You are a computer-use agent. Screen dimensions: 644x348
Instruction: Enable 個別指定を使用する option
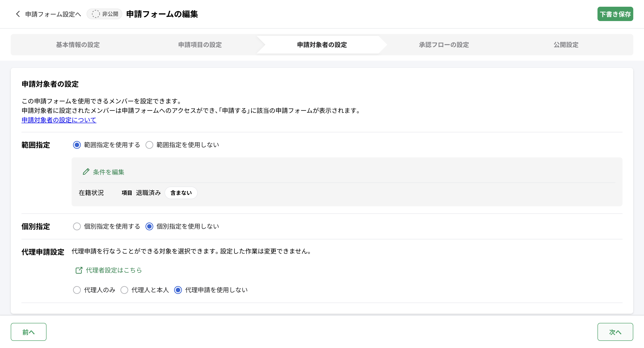(x=77, y=226)
